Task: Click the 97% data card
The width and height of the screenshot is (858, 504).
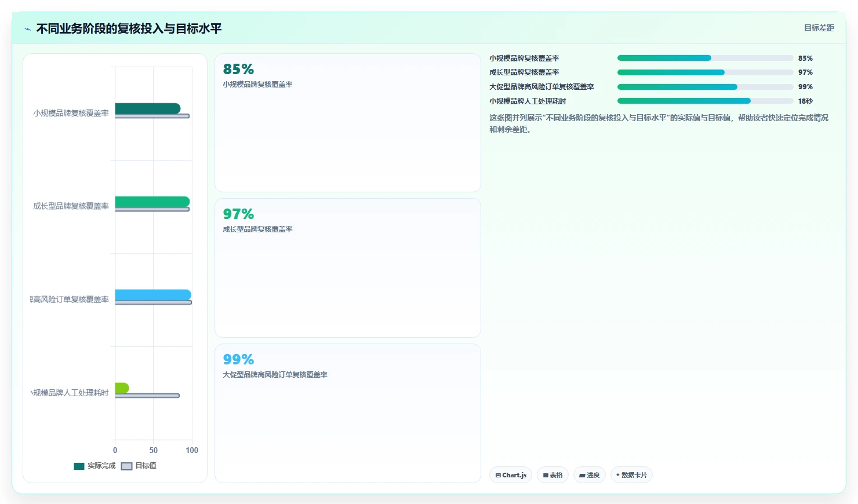Action: [x=348, y=268]
